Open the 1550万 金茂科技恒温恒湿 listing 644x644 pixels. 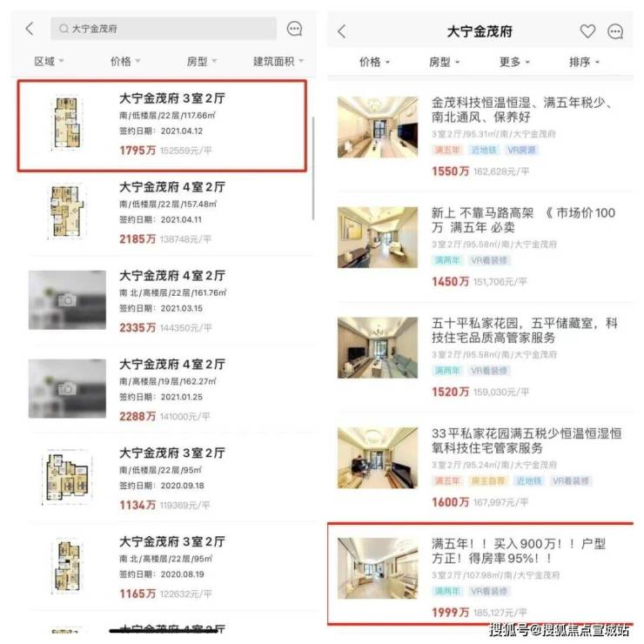tap(480, 137)
